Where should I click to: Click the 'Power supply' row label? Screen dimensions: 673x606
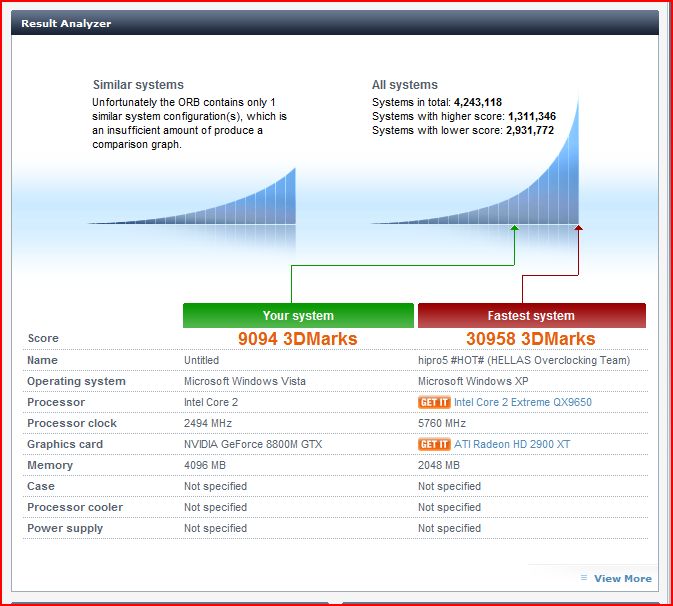pyautogui.click(x=65, y=528)
